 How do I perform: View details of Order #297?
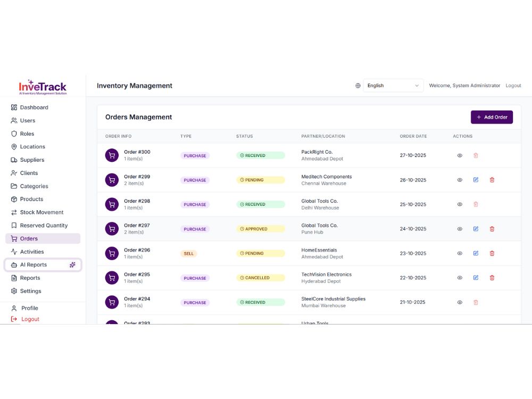(460, 229)
